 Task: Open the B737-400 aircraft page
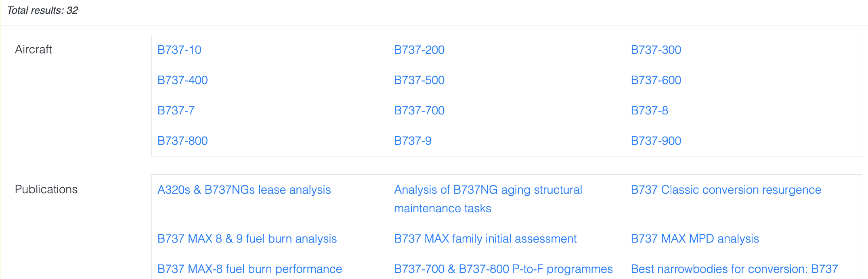182,80
